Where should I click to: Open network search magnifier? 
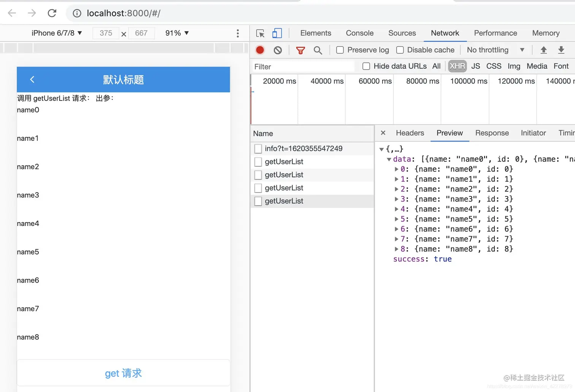(x=318, y=50)
